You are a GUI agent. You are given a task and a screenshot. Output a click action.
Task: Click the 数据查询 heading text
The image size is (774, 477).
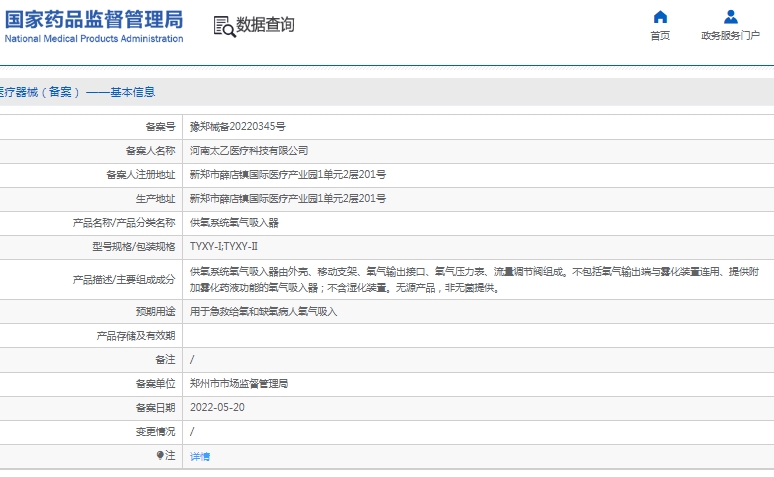pyautogui.click(x=266, y=24)
